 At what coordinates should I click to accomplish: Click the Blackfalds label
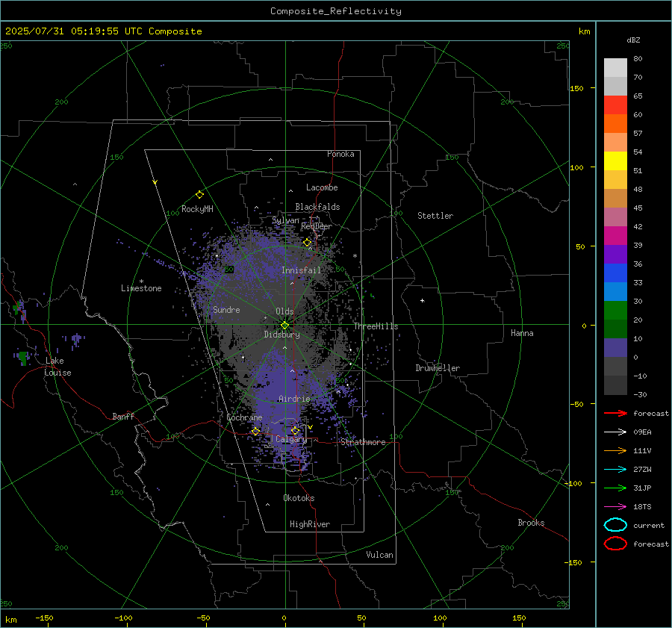pyautogui.click(x=317, y=207)
